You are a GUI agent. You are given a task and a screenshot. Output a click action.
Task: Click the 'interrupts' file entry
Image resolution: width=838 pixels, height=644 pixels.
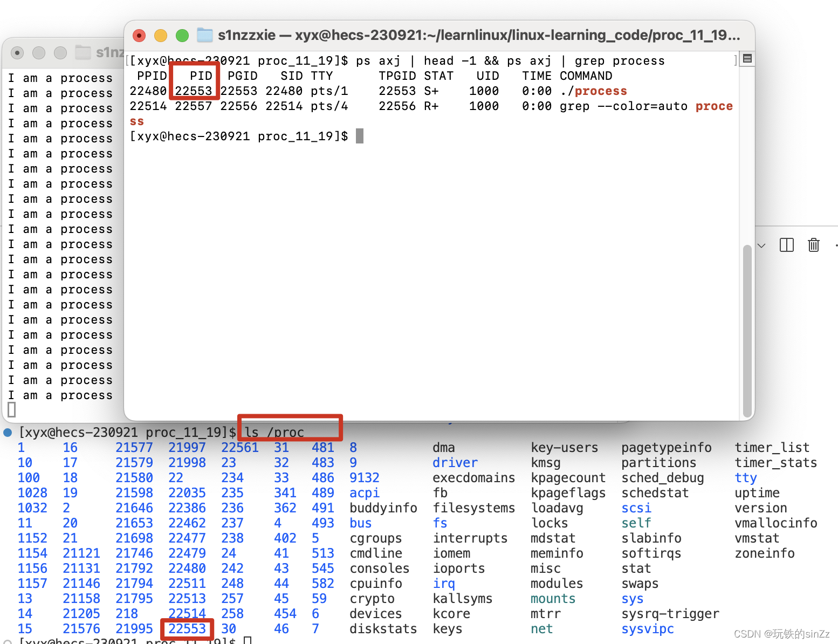click(470, 538)
